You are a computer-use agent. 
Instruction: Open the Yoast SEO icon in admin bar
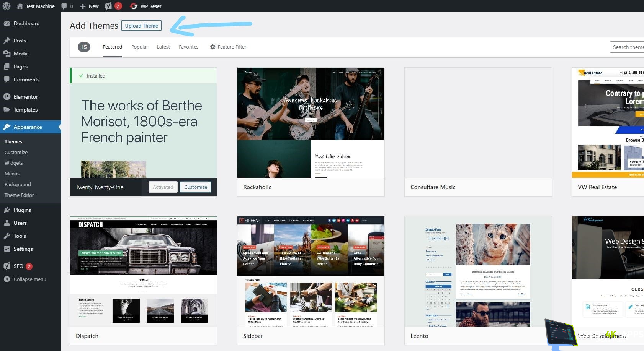click(x=109, y=6)
